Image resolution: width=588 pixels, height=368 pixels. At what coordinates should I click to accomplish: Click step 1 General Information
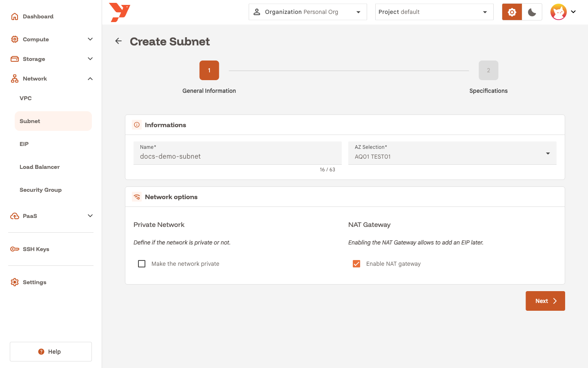tap(209, 70)
